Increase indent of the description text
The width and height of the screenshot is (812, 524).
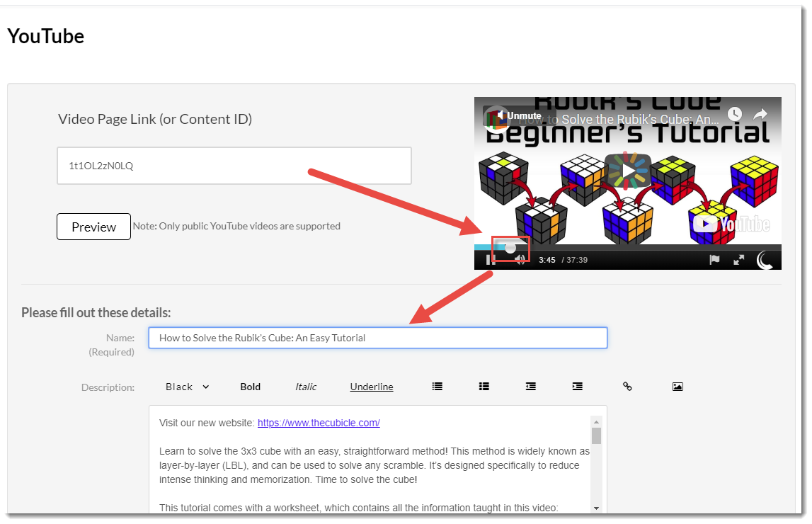(x=578, y=387)
